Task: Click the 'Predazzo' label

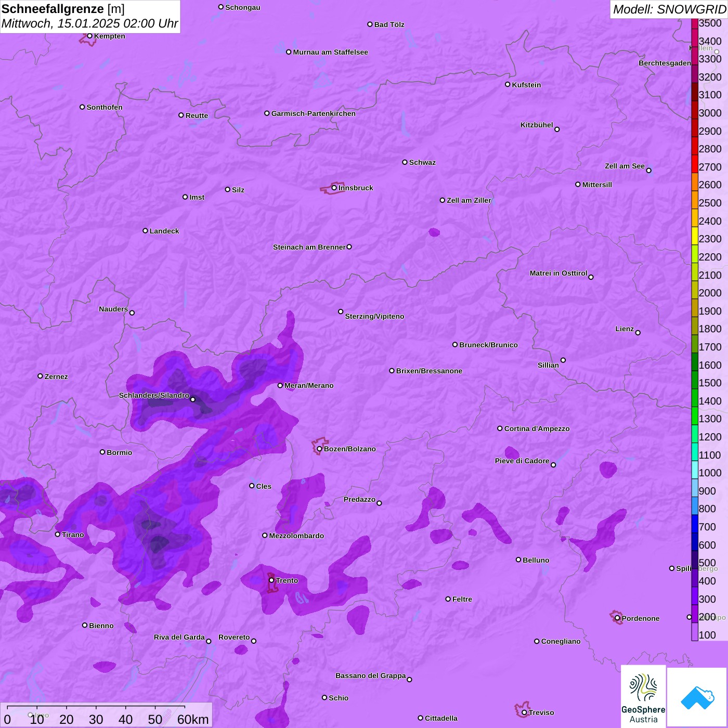Action: click(x=359, y=499)
